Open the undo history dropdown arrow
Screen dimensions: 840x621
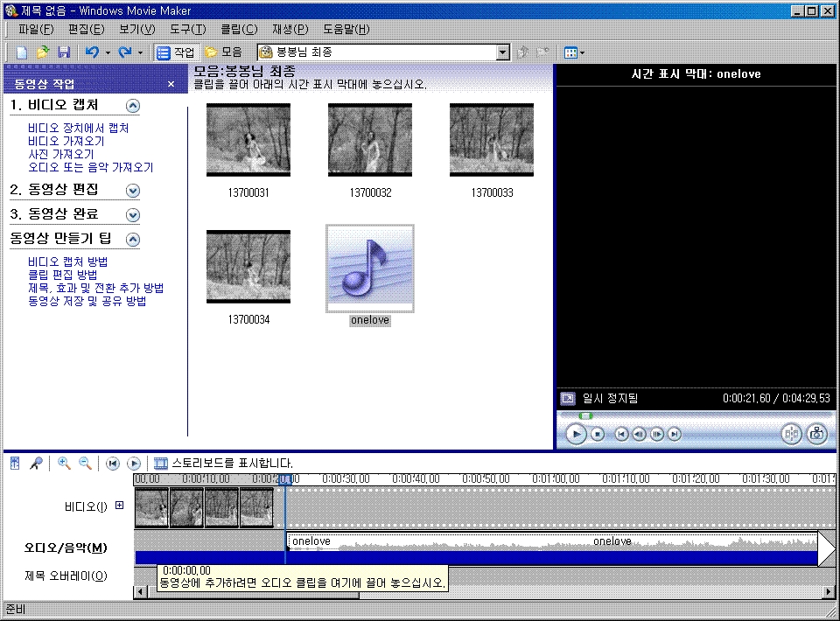108,52
